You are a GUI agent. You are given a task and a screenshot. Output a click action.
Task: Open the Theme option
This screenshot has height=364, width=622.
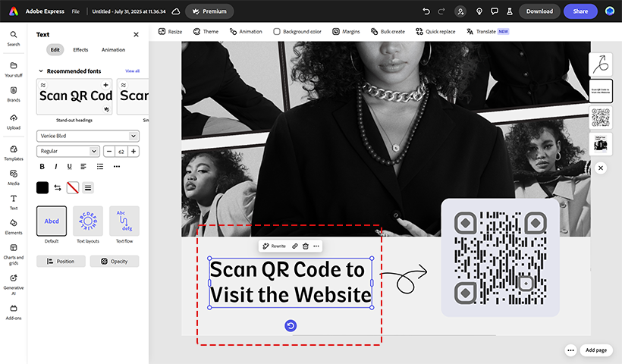[206, 31]
